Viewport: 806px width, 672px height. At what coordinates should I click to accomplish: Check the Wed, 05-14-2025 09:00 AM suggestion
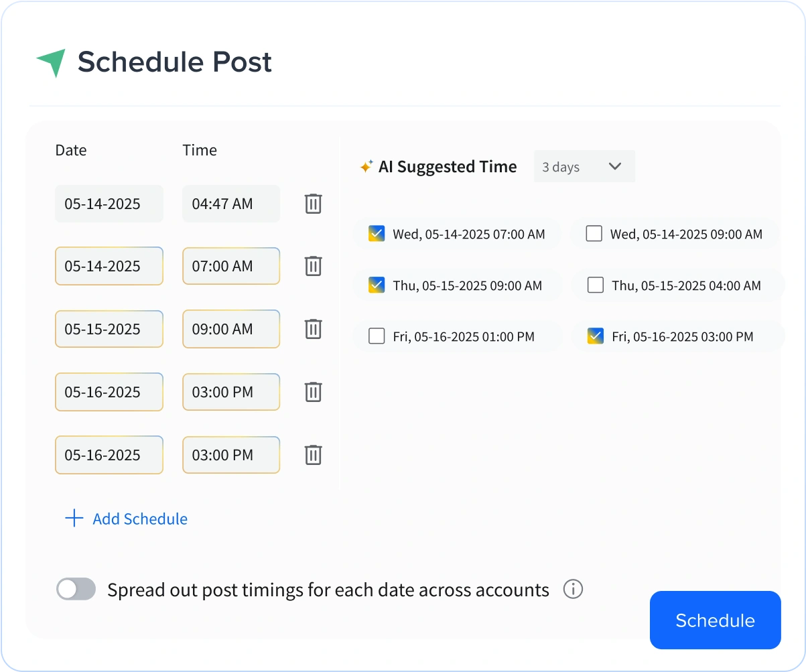pyautogui.click(x=594, y=234)
